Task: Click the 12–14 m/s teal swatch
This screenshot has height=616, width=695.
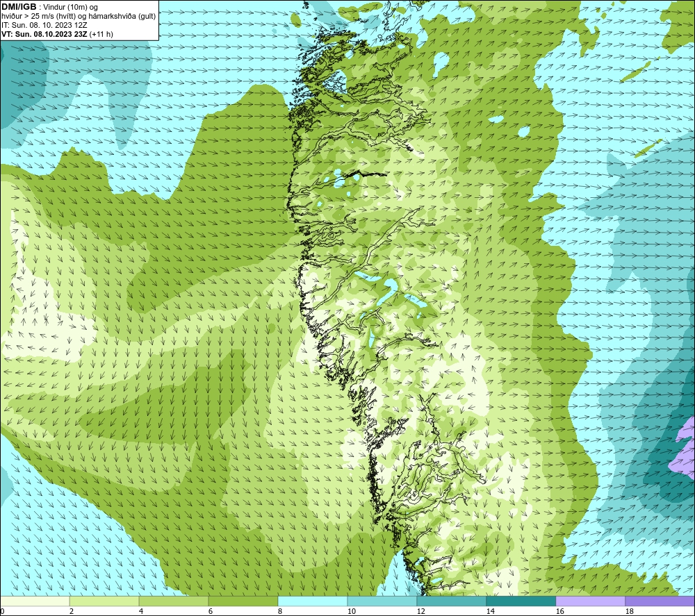Action: [x=451, y=601]
